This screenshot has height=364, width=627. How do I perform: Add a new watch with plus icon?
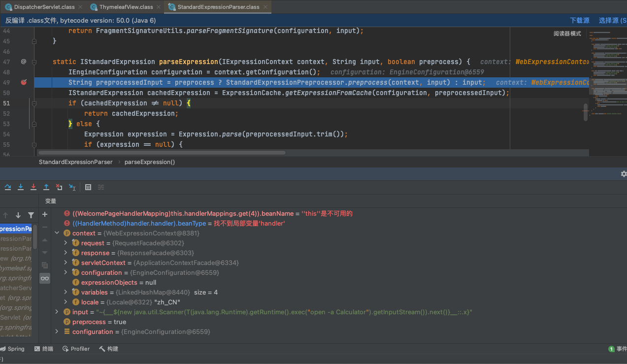point(45,214)
